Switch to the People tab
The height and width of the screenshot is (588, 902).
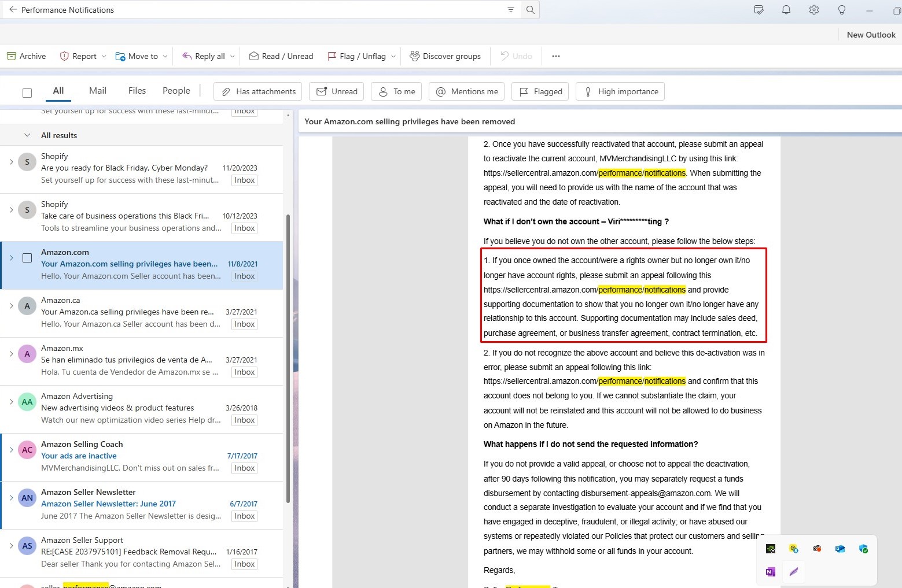point(176,91)
